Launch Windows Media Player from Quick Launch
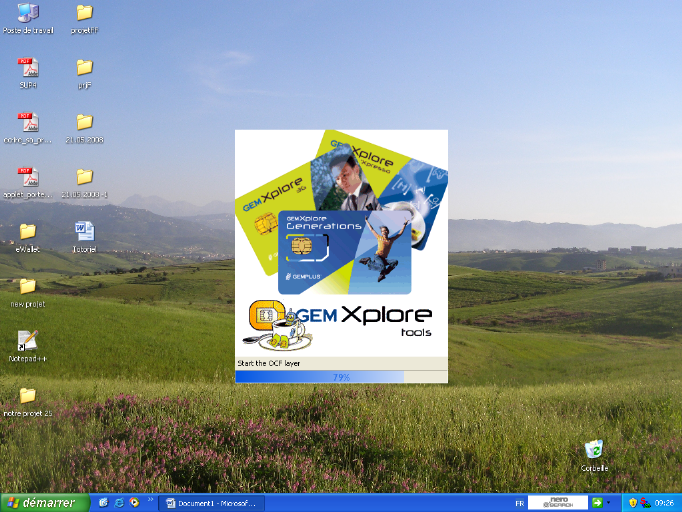 (134, 502)
